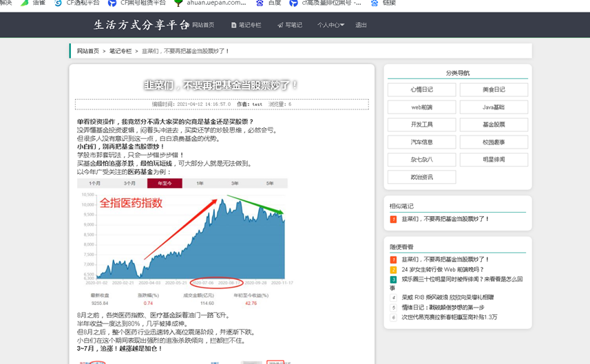Click 网站首页 in the breadcrumb
Viewport: 590px width, 364px height.
coord(88,51)
